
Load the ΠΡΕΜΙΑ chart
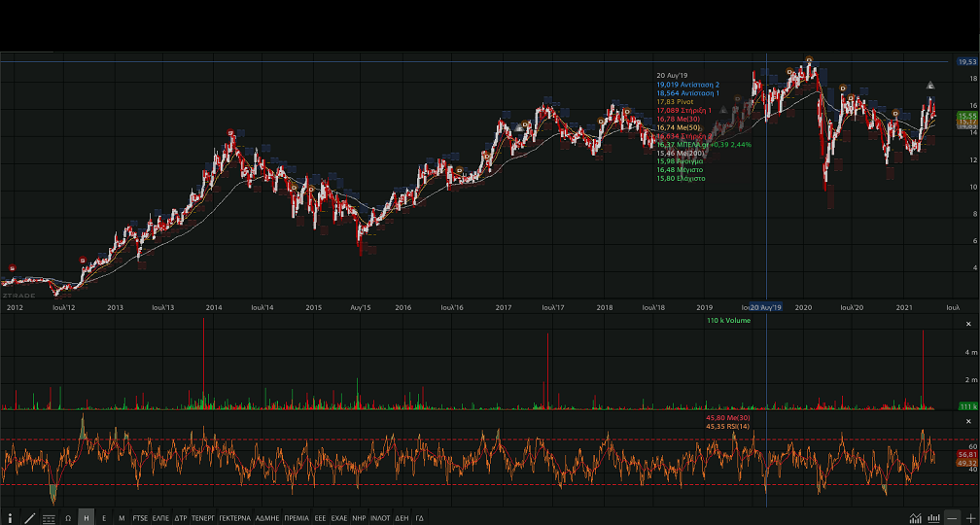pos(297,518)
